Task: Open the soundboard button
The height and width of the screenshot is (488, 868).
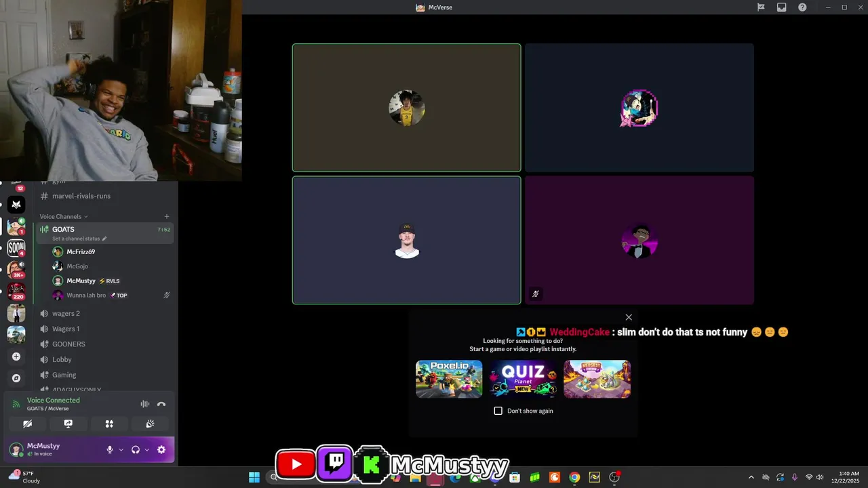Action: point(150,424)
